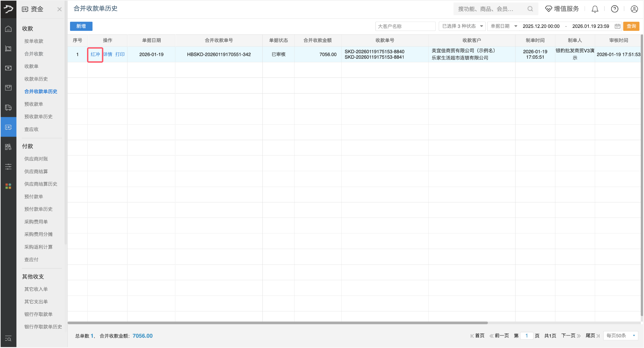Click the horizontal scrollbar under the table

(x=278, y=323)
